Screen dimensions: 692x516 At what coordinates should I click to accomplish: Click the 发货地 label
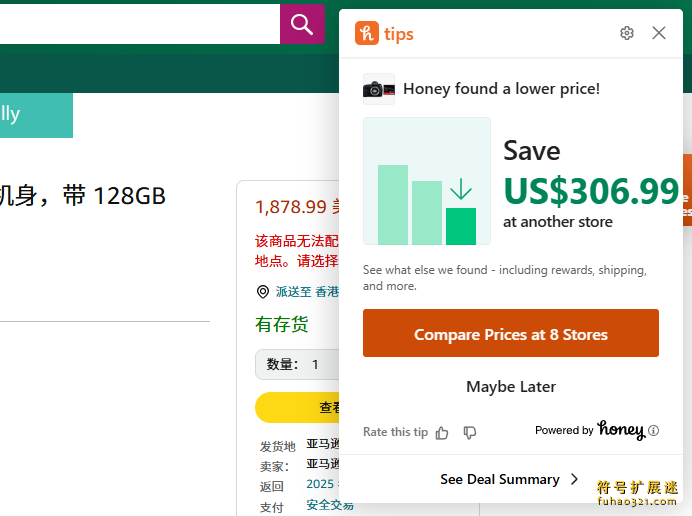(277, 447)
